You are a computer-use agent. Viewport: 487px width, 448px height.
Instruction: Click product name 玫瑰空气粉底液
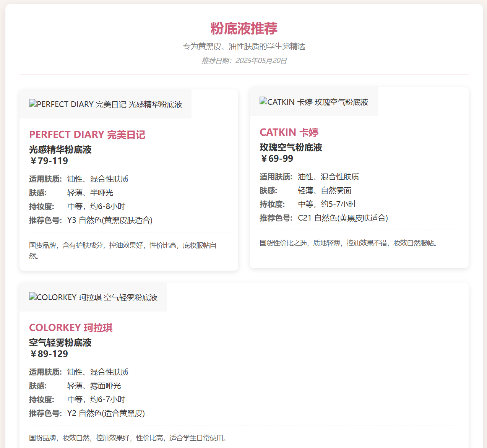[x=291, y=147]
